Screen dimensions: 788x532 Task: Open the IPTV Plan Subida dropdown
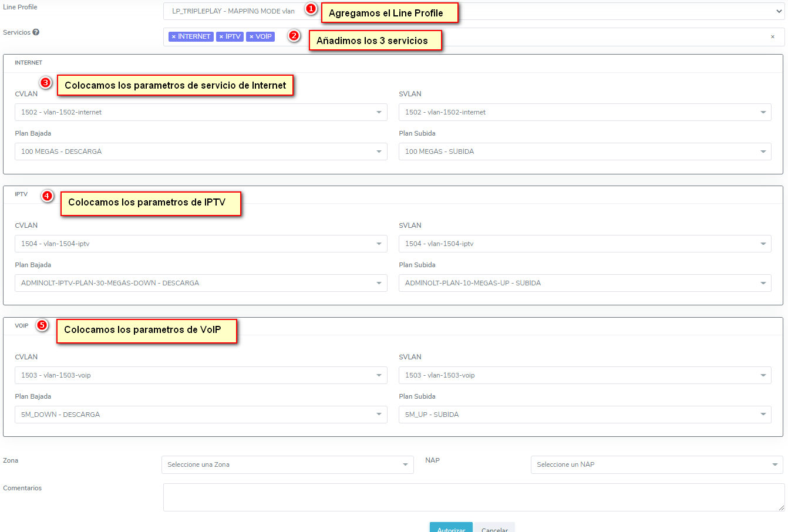tap(584, 283)
